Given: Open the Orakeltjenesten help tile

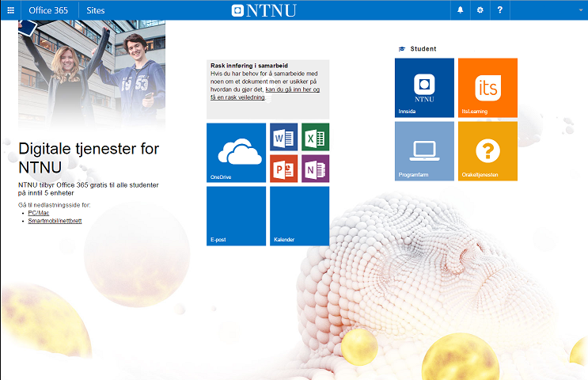Looking at the screenshot, I should (x=487, y=151).
